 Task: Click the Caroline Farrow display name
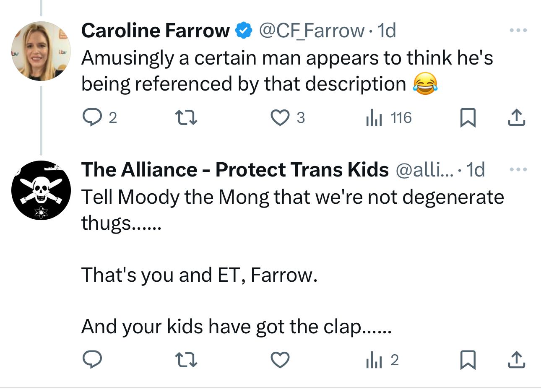click(155, 31)
